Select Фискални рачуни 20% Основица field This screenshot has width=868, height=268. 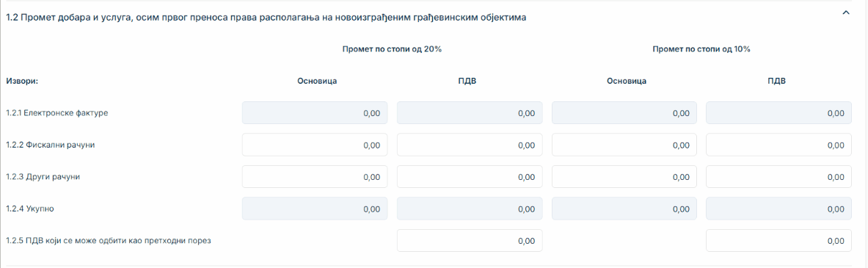315,145
